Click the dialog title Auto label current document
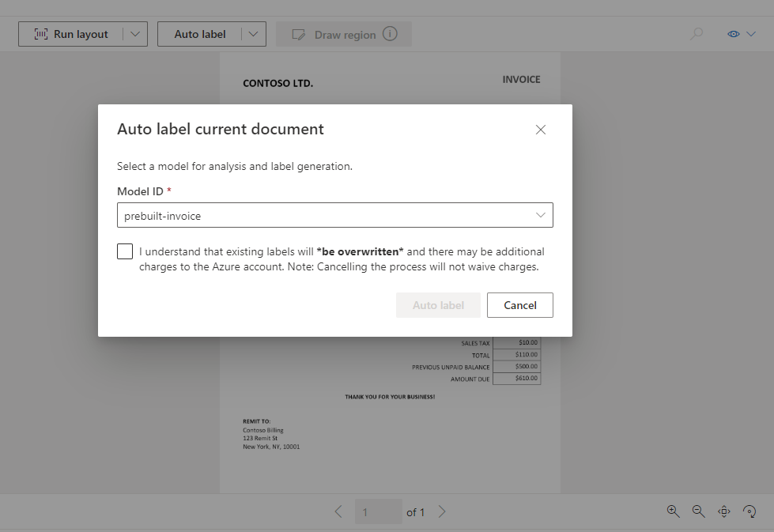 click(220, 129)
